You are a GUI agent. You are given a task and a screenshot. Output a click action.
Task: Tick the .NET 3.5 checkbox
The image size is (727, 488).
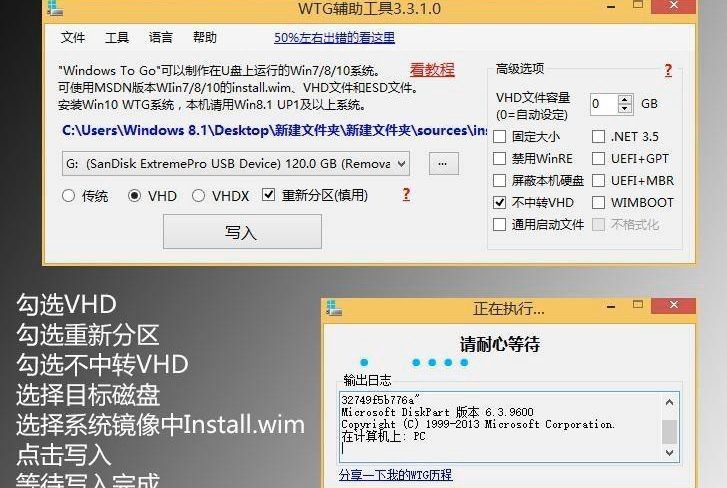click(x=598, y=137)
